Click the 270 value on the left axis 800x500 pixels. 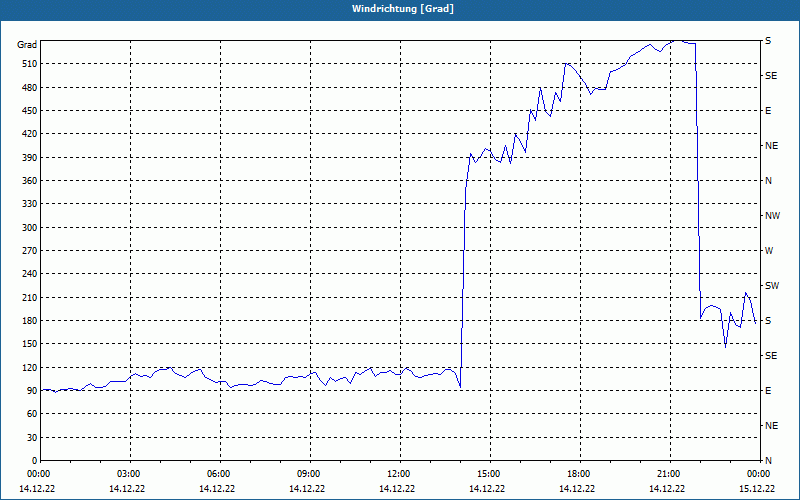tap(30, 251)
